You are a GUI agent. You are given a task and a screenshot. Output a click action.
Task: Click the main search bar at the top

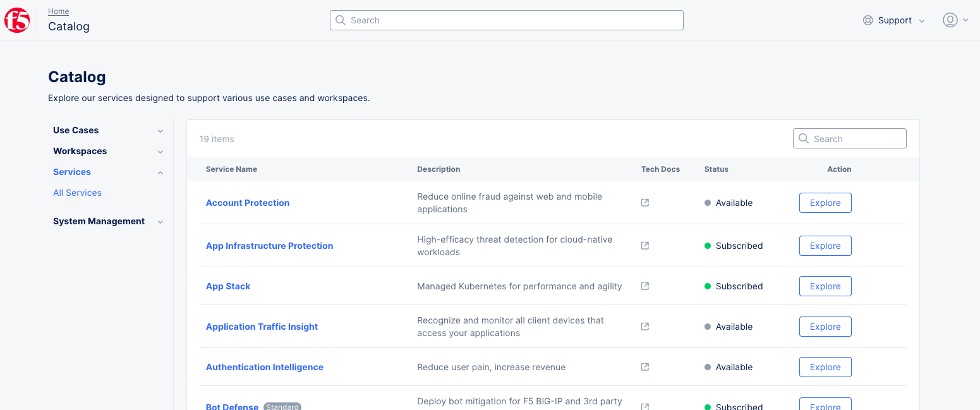(x=505, y=20)
